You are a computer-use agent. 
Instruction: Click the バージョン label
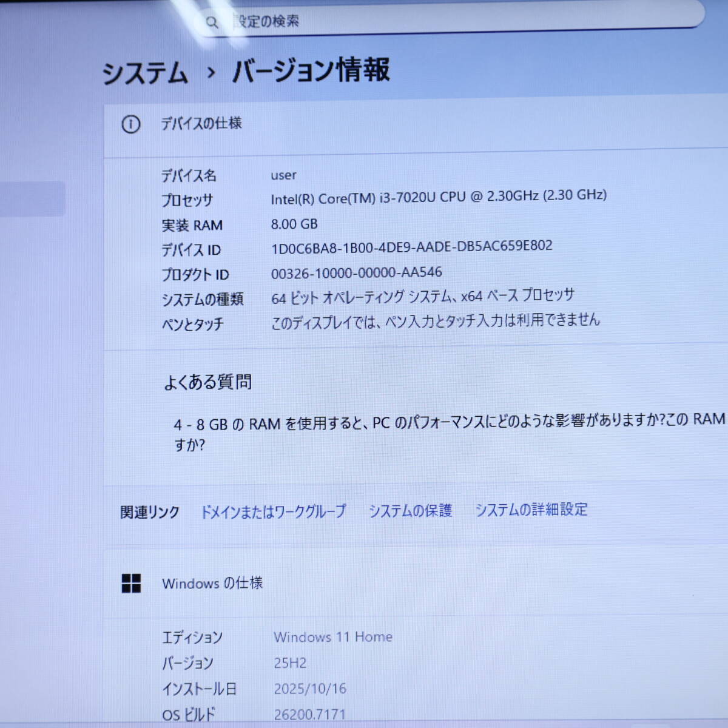[x=187, y=664]
